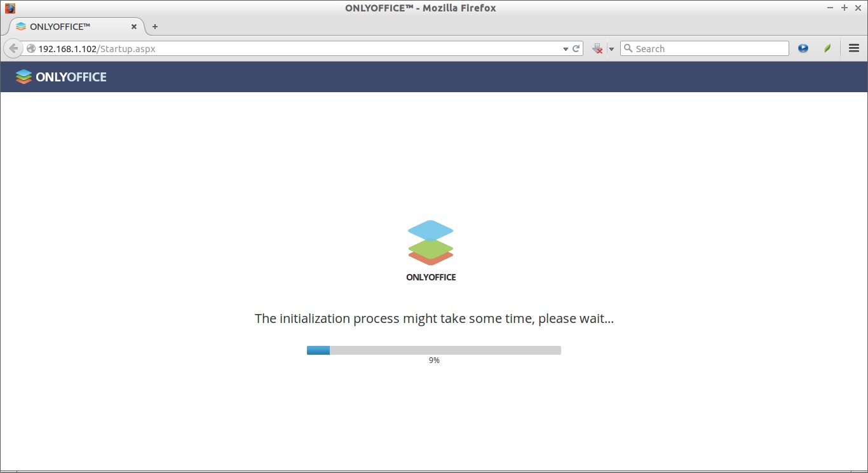
Task: Click the Firefox back arrow button
Action: (x=13, y=48)
